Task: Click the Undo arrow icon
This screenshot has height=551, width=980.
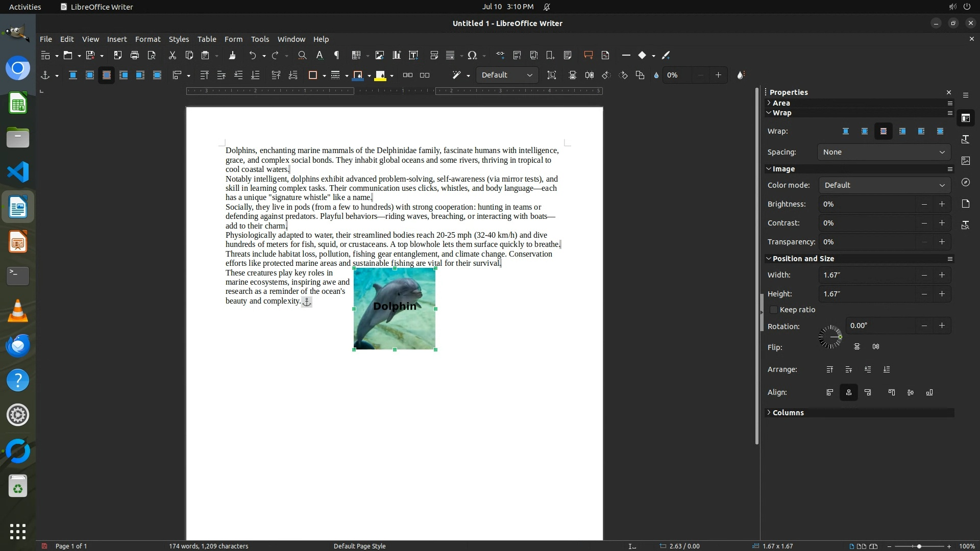Action: click(252, 55)
